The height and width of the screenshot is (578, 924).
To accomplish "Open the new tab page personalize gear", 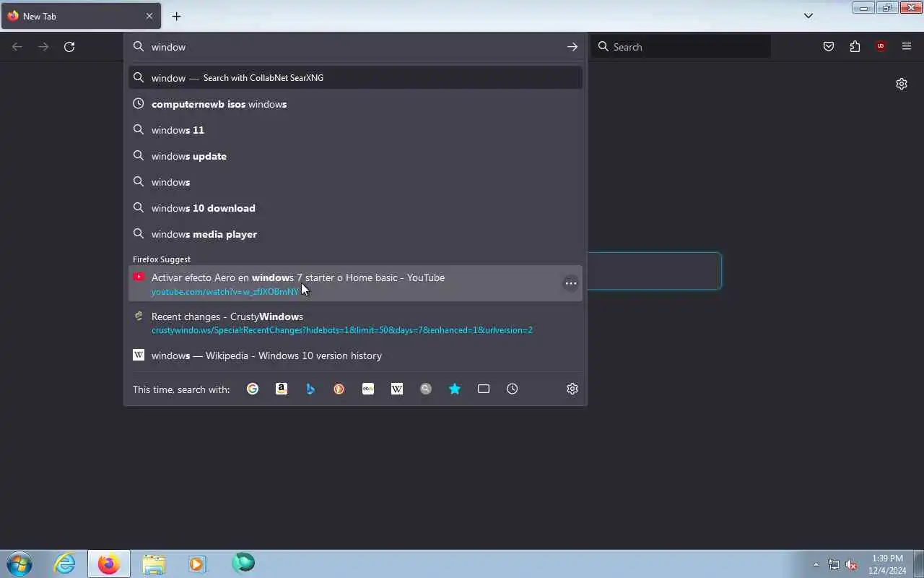I will [902, 84].
